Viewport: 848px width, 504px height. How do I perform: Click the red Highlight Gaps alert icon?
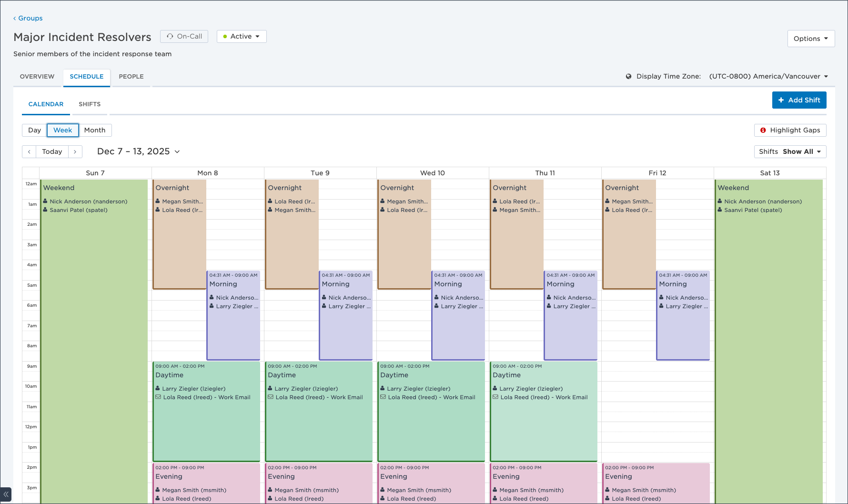click(763, 130)
